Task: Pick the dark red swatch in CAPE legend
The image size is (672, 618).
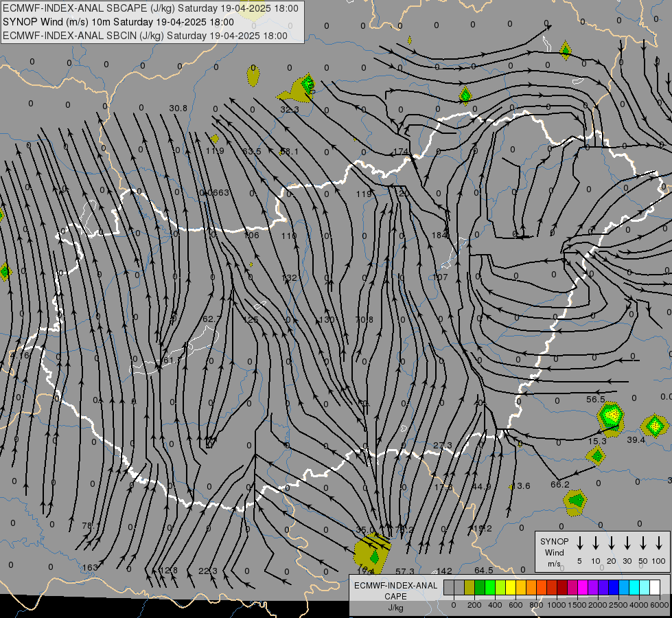Action: [x=562, y=587]
